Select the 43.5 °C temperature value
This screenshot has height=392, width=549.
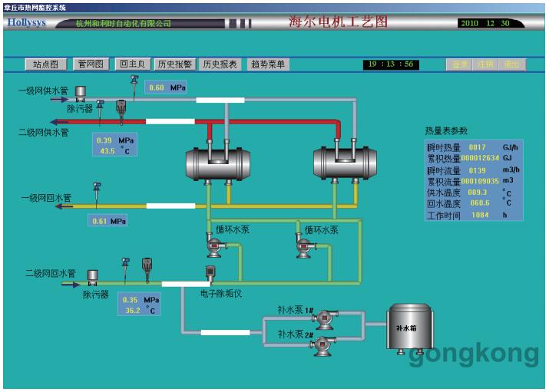pos(107,151)
